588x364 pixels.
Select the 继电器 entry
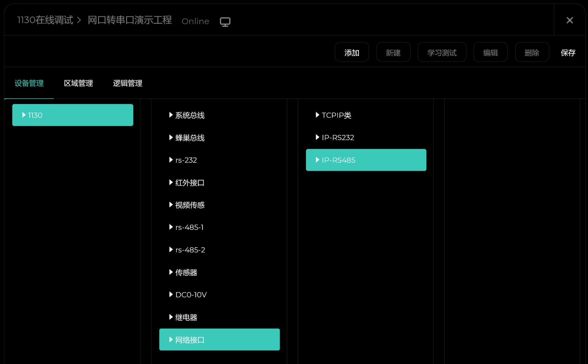186,317
